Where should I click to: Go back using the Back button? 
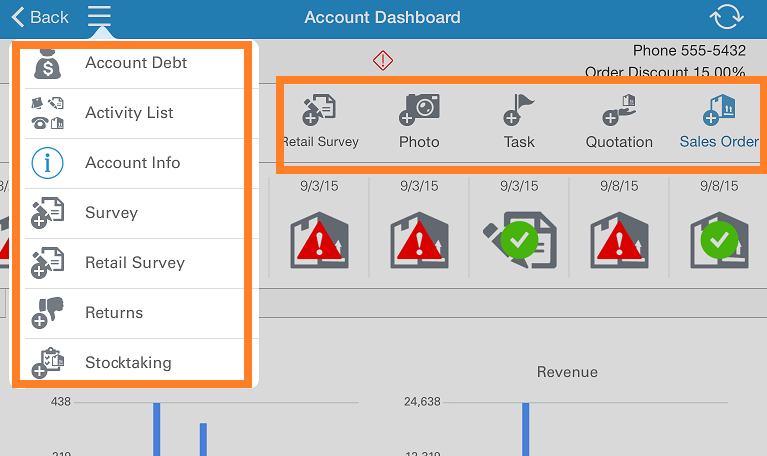[40, 17]
